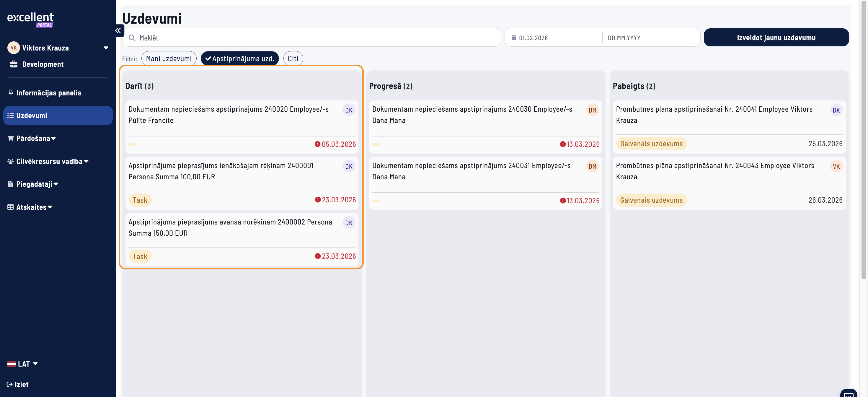Expand the Pārdošana menu section

coord(32,139)
